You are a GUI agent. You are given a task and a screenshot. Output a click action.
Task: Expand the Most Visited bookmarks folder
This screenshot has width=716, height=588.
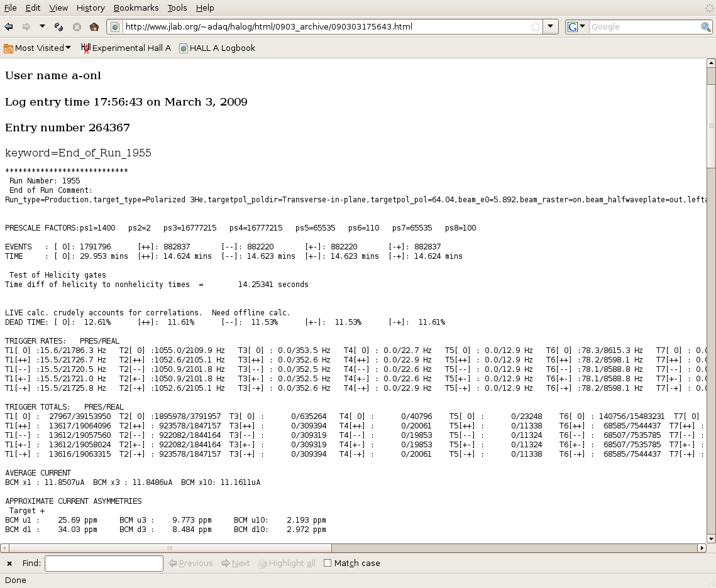click(x=38, y=48)
